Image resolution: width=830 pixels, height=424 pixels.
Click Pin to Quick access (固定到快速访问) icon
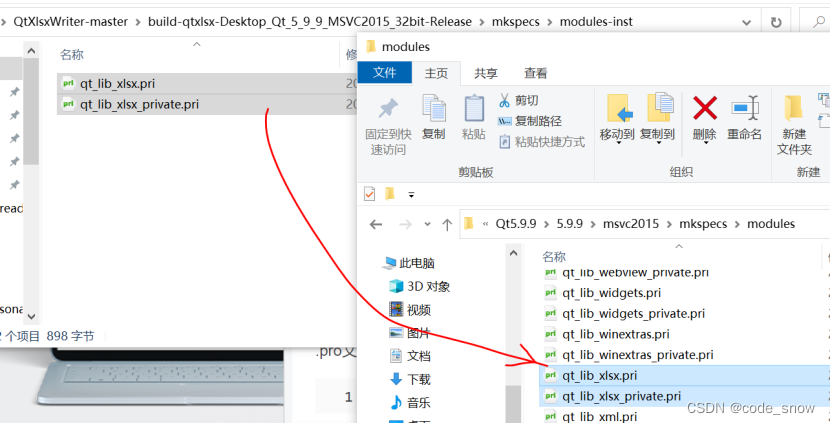[x=389, y=109]
